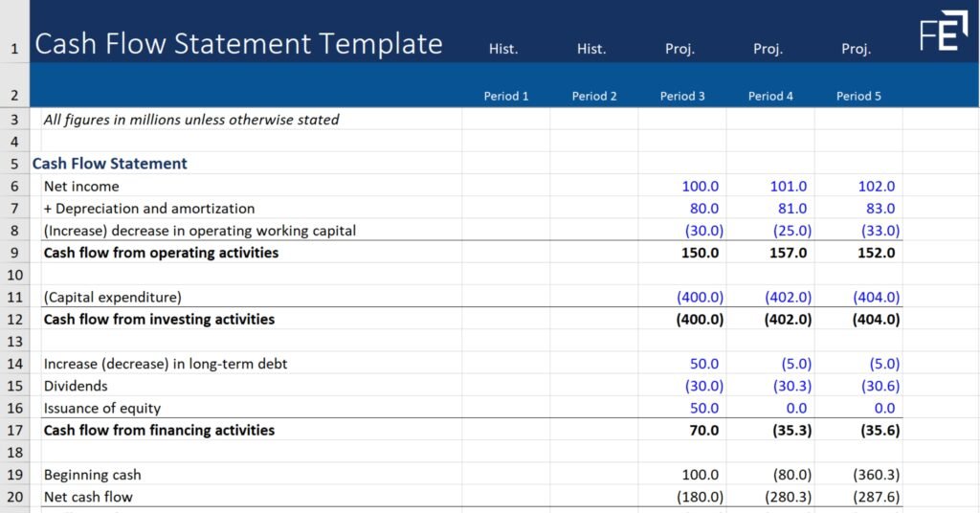Viewport: 980px width, 513px height.
Task: Select Beginning cash value (360.3)
Action: 877,475
